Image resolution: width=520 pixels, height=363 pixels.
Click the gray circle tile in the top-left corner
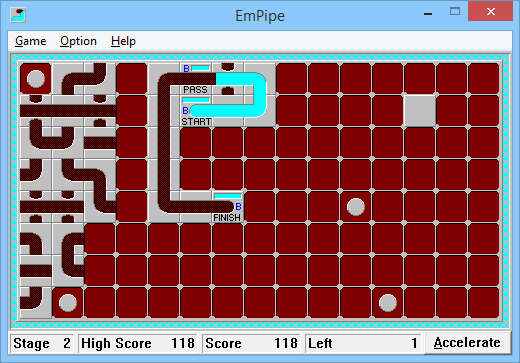pos(36,79)
